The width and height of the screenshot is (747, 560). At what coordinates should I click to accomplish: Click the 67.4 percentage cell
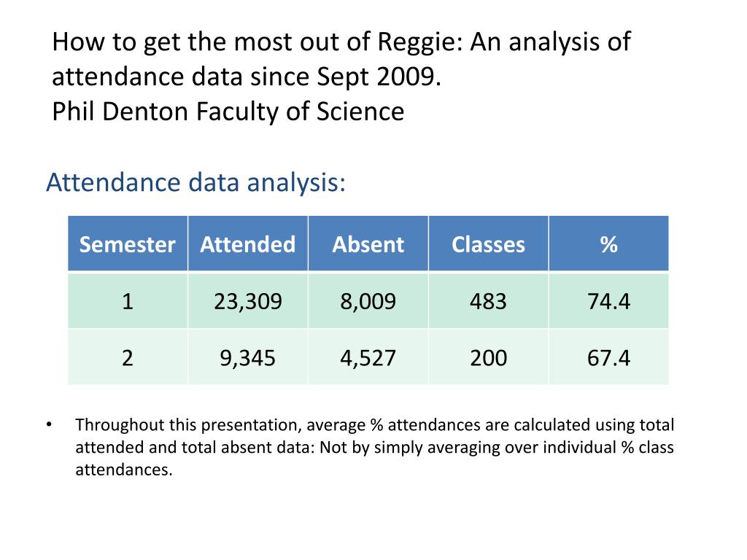[609, 357]
